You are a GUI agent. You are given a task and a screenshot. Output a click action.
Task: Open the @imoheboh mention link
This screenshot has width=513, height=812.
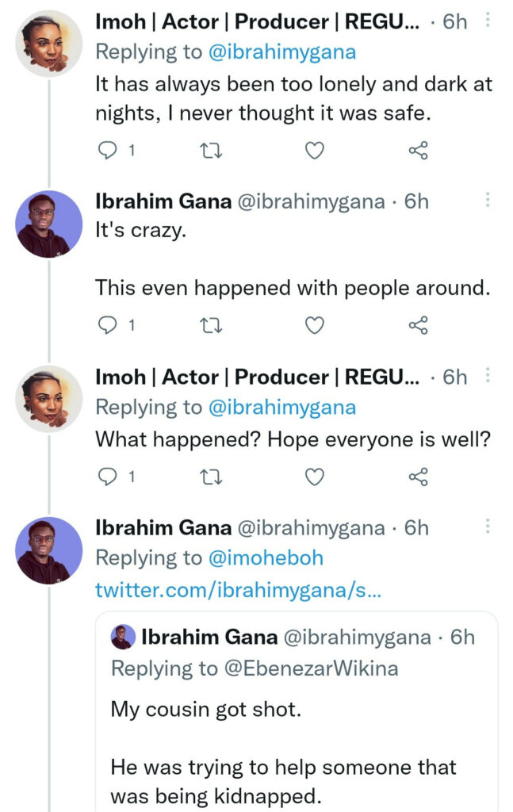tap(266, 558)
